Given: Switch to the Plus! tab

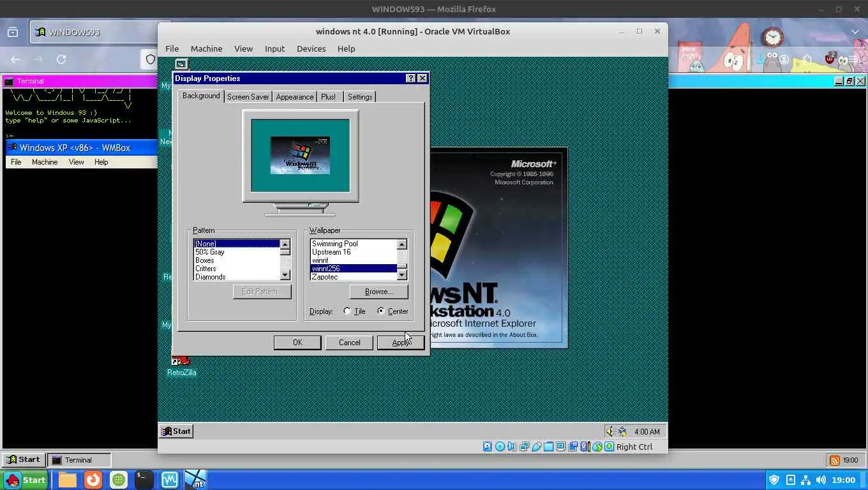Looking at the screenshot, I should (x=328, y=97).
